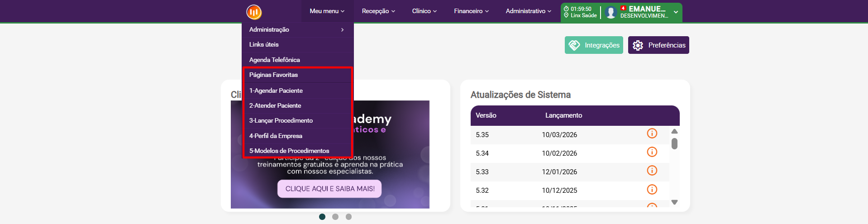The height and width of the screenshot is (224, 868).
Task: Click the session timer clock icon
Action: 566,9
